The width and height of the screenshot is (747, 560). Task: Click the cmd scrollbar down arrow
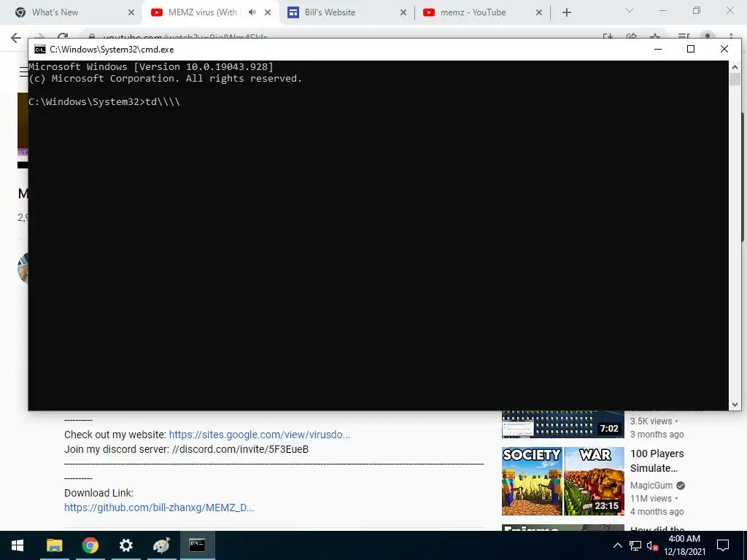(x=735, y=405)
